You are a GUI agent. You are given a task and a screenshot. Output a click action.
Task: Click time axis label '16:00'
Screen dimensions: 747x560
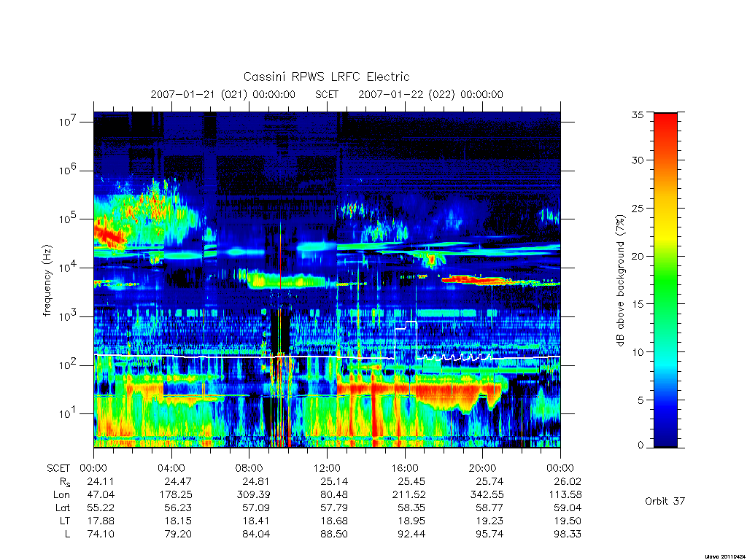coord(405,468)
